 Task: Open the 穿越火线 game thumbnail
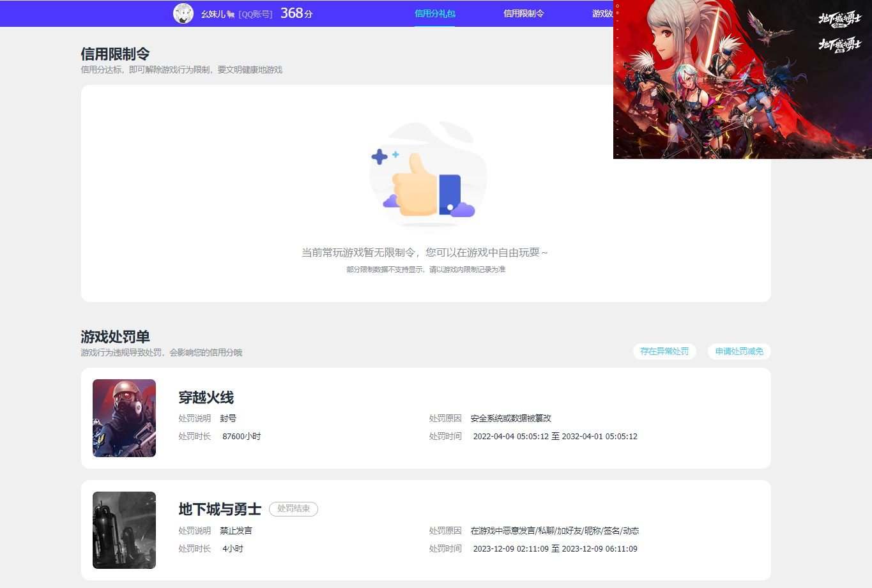tap(124, 418)
